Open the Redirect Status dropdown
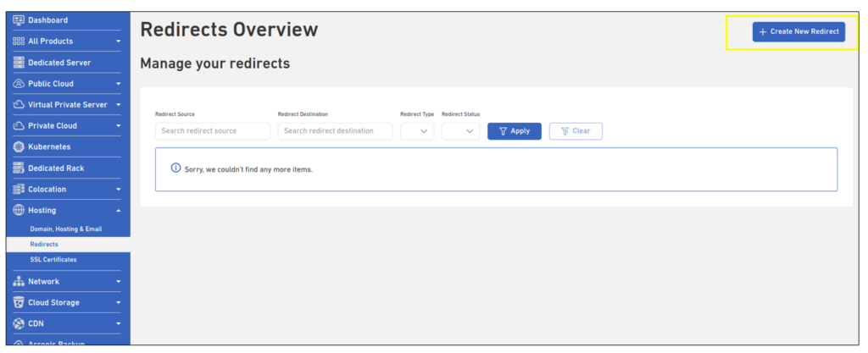Viewport: 868px width, 353px height. (x=460, y=131)
